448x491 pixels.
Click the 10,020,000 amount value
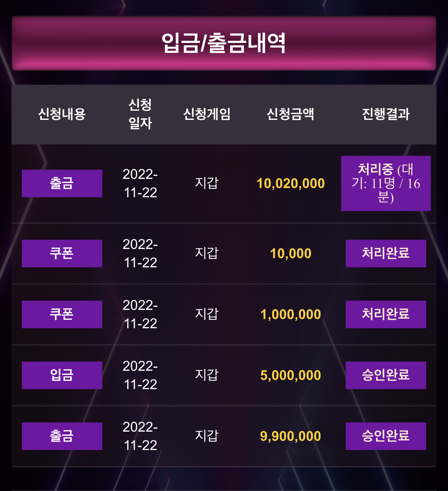point(291,184)
